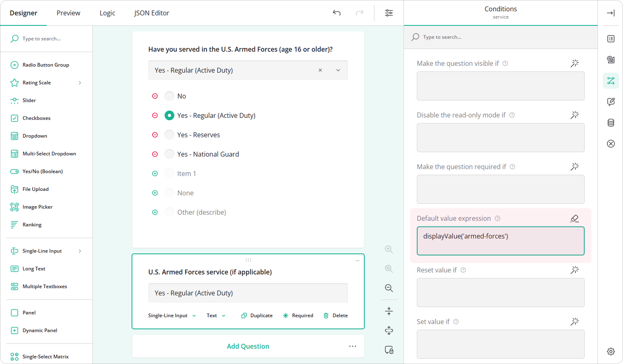Click the magic wand for visible-if condition

coord(575,63)
